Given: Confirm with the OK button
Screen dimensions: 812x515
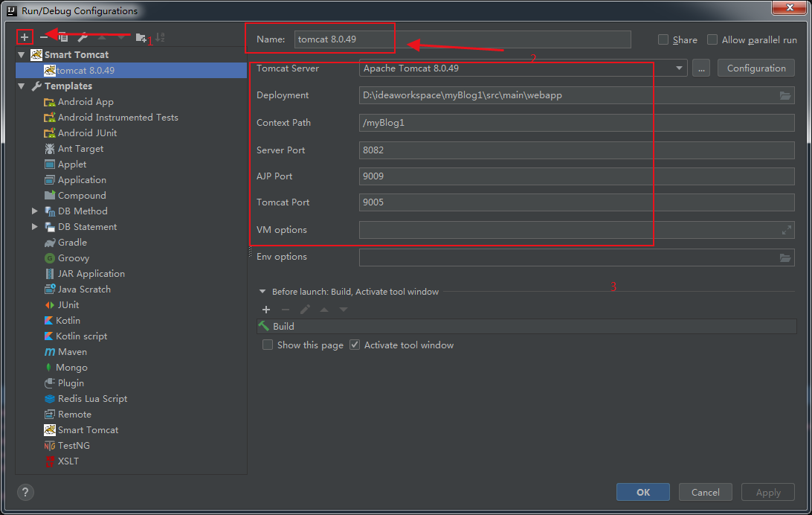Looking at the screenshot, I should [x=643, y=492].
